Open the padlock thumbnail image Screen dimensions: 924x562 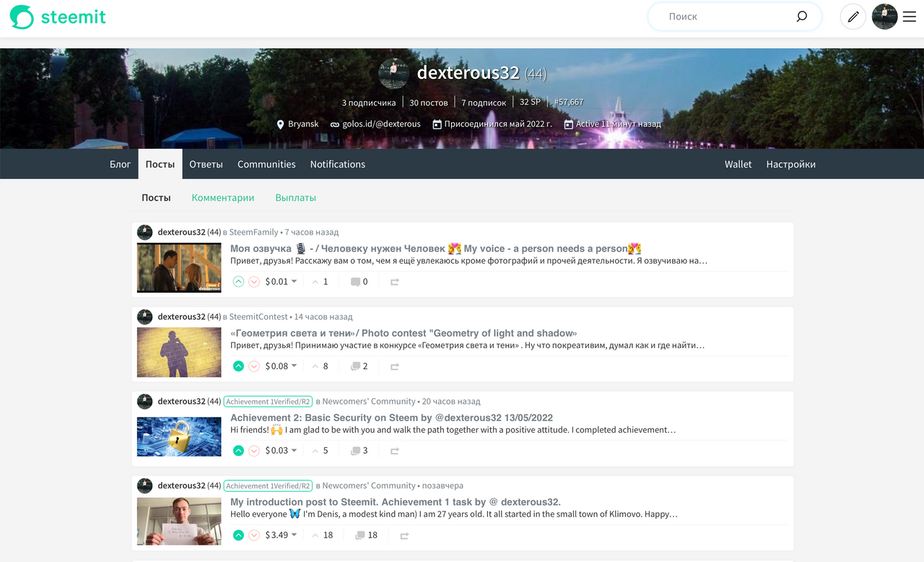179,436
